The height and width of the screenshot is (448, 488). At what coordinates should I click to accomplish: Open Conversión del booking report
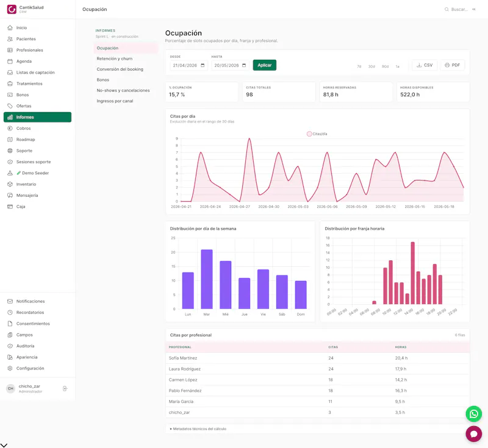click(126, 69)
